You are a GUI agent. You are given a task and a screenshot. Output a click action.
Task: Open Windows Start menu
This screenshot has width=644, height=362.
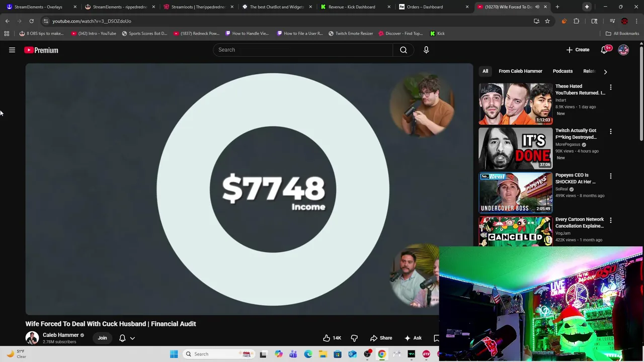(x=174, y=354)
